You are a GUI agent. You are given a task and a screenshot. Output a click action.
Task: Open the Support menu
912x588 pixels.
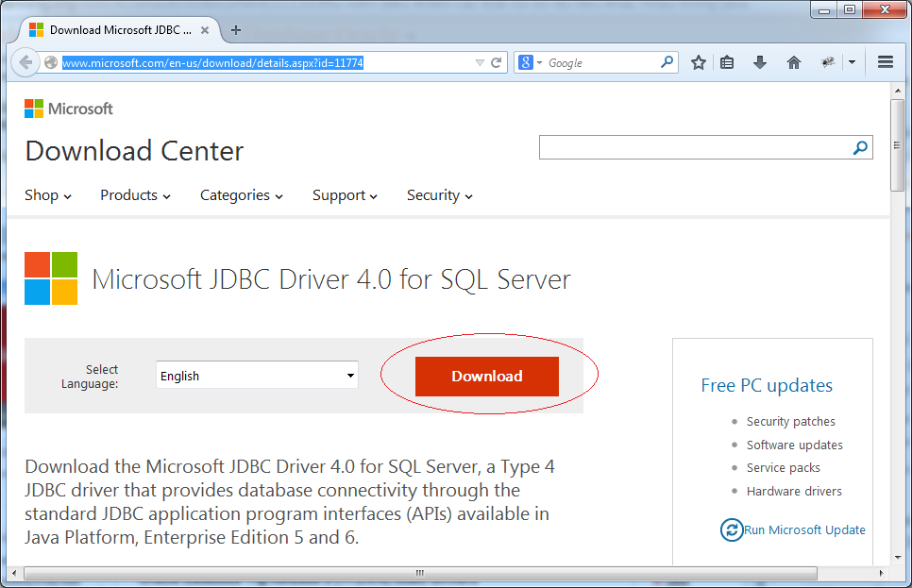(345, 195)
